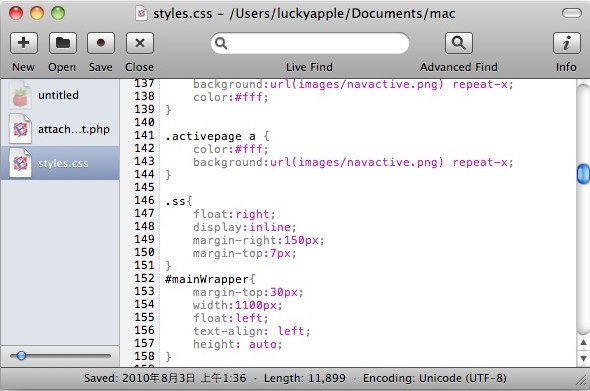Click line number 146 in the gutter
The height and width of the screenshot is (391, 590).
pyautogui.click(x=144, y=200)
